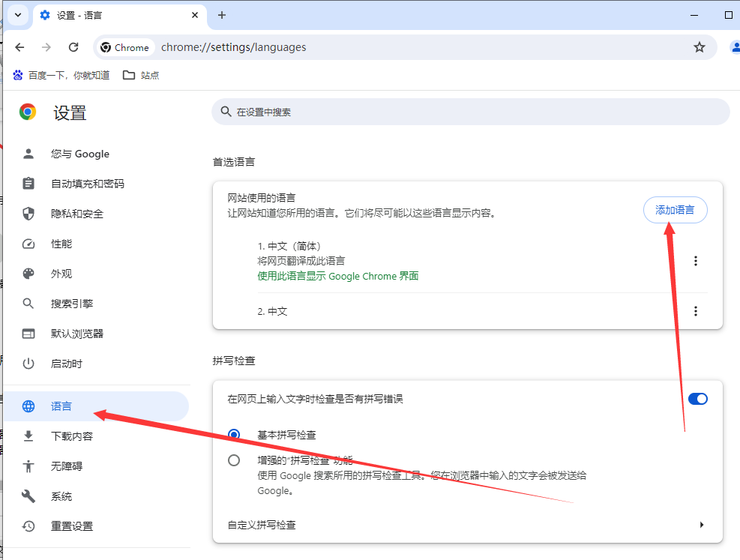Open more actions menu for 2. 中文

tap(695, 311)
